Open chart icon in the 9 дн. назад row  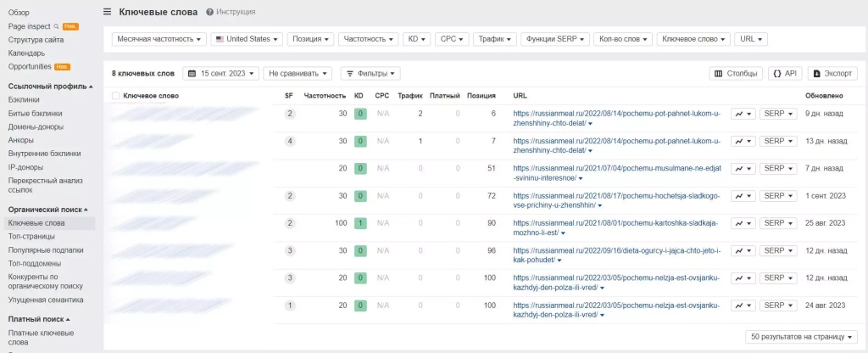[x=743, y=114]
